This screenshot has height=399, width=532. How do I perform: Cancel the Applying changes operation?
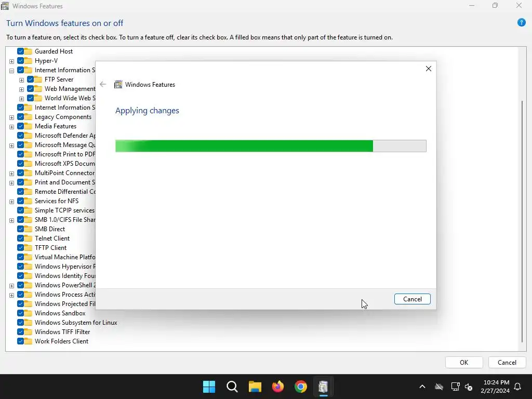[x=412, y=299]
